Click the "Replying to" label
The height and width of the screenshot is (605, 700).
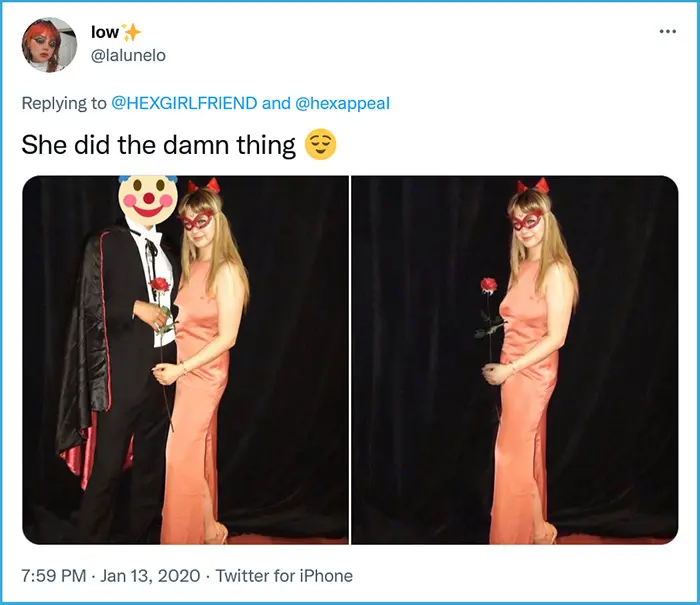(x=63, y=103)
